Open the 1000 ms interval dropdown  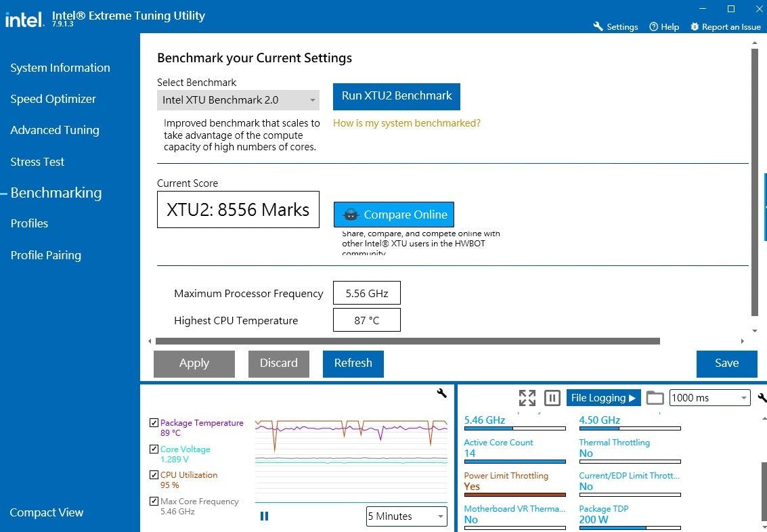(x=709, y=398)
